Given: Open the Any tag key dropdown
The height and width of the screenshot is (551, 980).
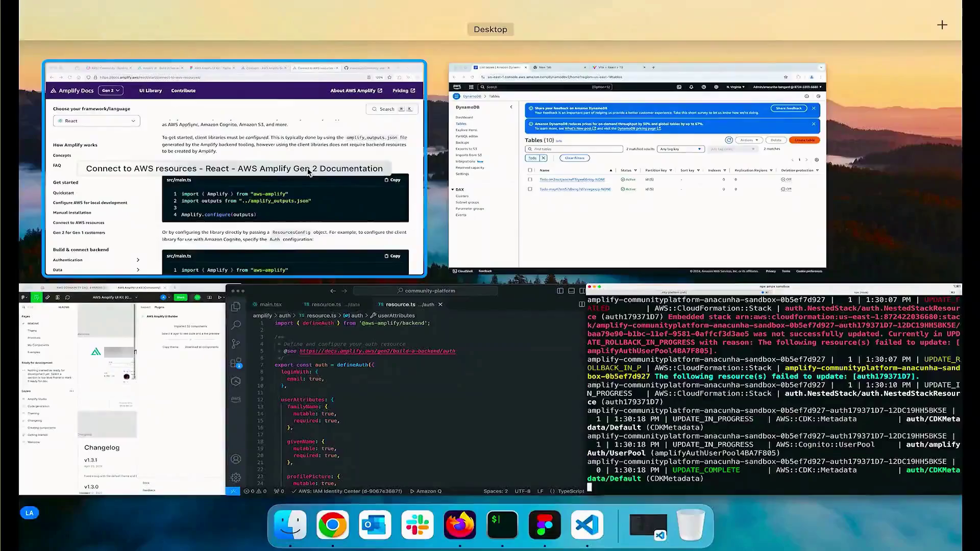Looking at the screenshot, I should pyautogui.click(x=681, y=149).
